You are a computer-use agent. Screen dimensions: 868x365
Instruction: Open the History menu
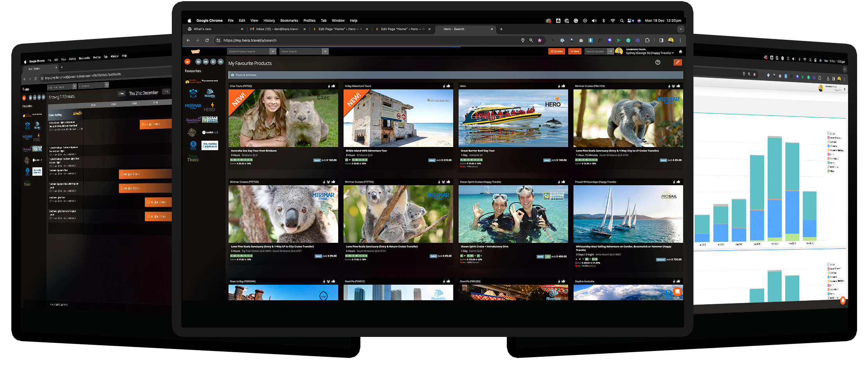(269, 21)
